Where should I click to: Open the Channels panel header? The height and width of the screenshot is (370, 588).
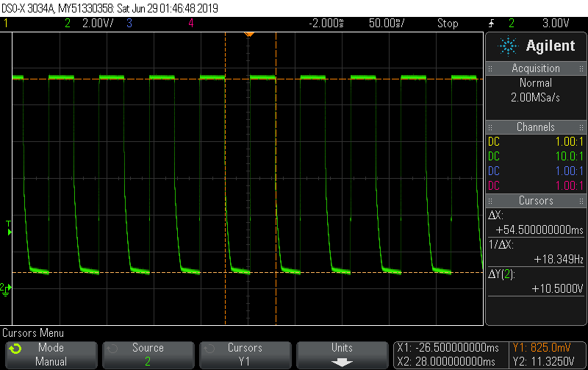point(536,127)
